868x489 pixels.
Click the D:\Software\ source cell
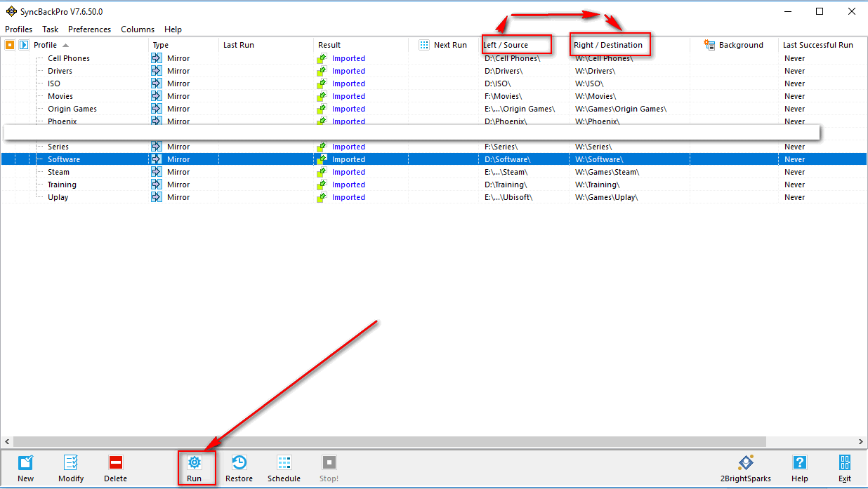[508, 159]
